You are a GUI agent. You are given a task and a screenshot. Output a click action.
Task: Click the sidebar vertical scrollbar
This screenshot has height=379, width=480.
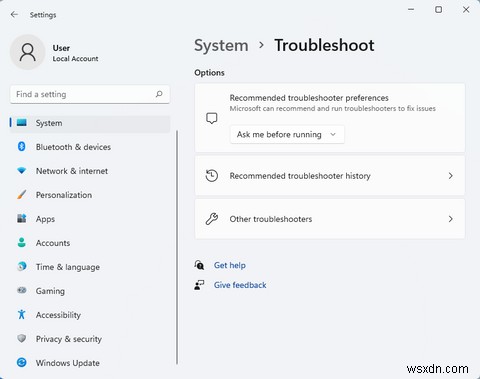pos(177,247)
